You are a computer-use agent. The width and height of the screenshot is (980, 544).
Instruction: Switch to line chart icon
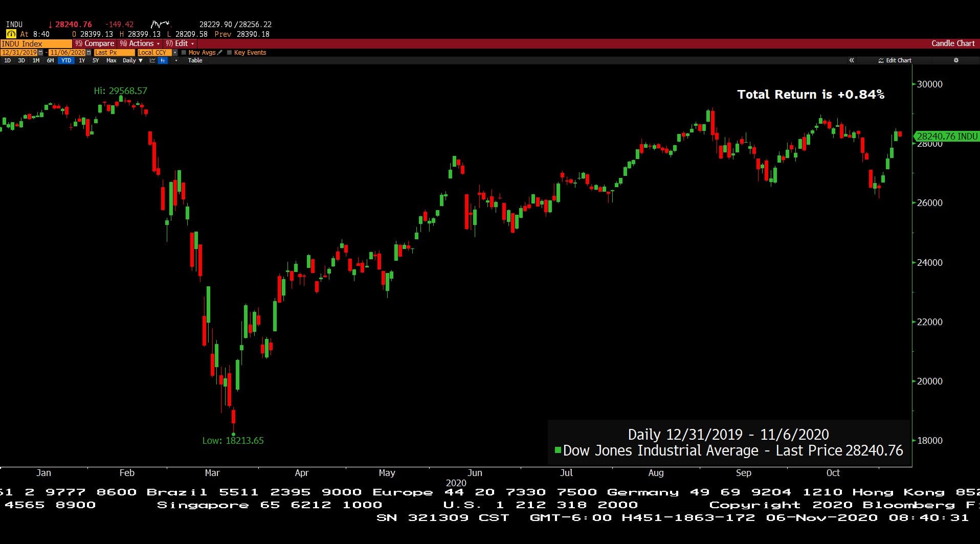tap(152, 60)
